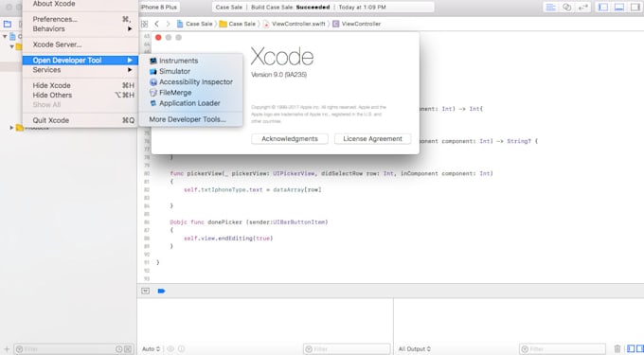Highlight Open Developer Tool menu item
Image resolution: width=644 pixels, height=355 pixels.
click(x=80, y=61)
